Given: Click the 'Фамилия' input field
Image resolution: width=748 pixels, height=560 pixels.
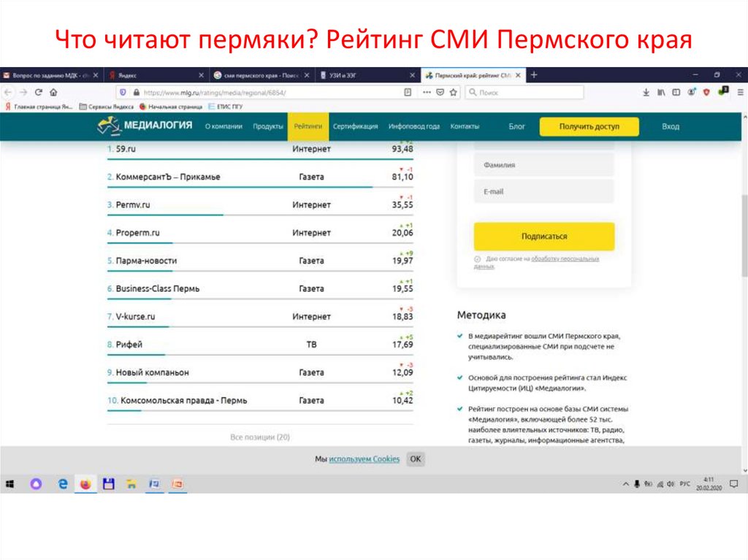Looking at the screenshot, I should click(x=543, y=165).
